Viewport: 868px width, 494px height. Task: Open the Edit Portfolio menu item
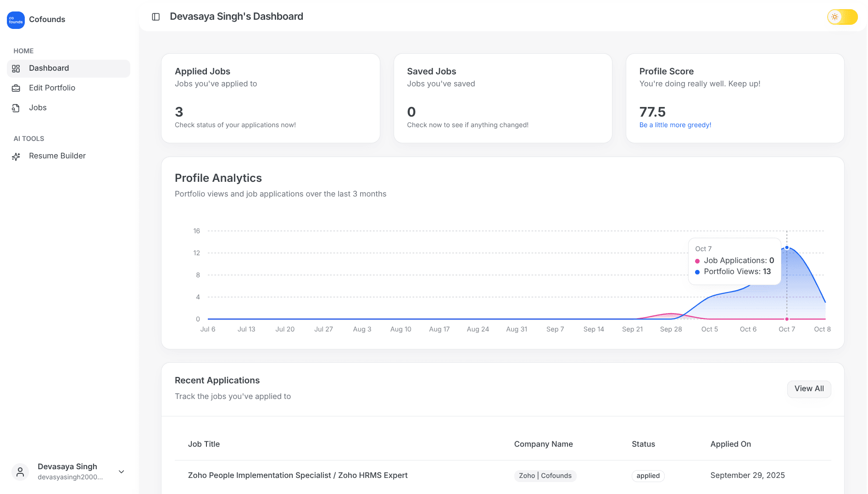tap(52, 88)
